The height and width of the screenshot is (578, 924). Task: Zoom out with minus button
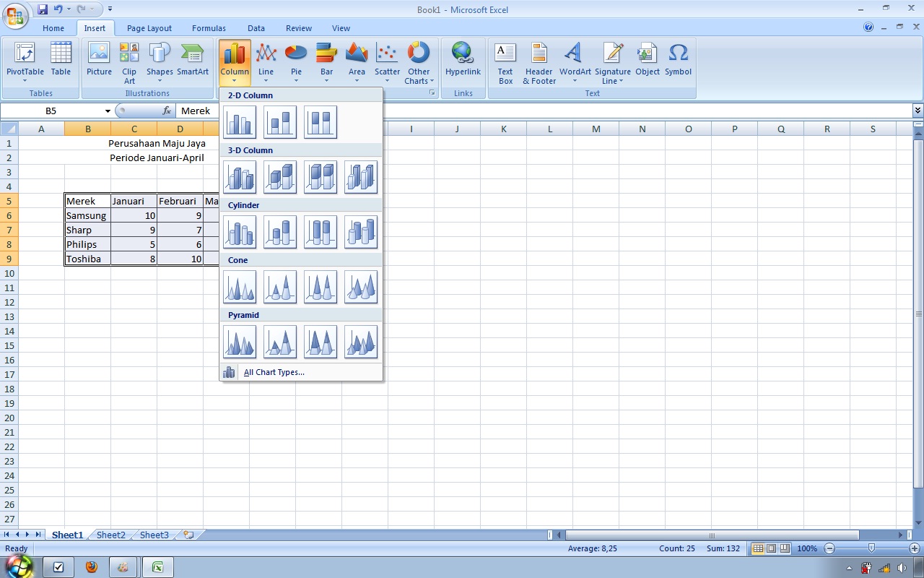(x=829, y=548)
